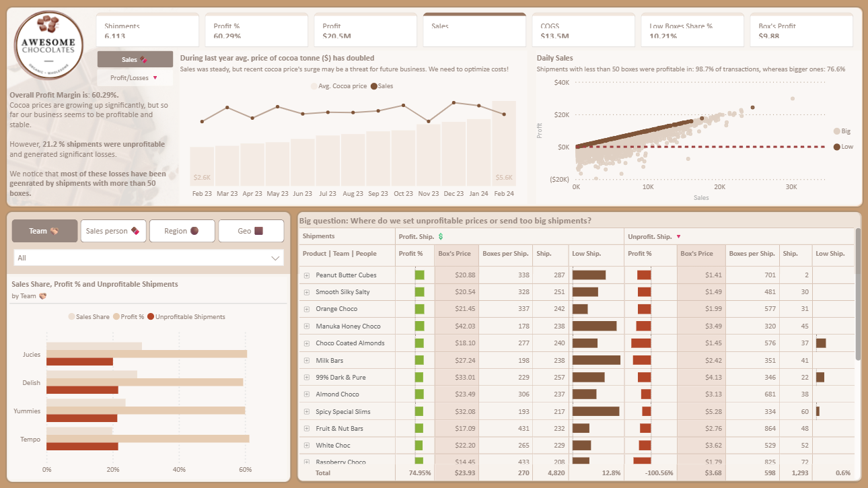This screenshot has width=868, height=488.
Task: Click the Unprofit. Ship. red arrow icon
Action: (x=678, y=237)
